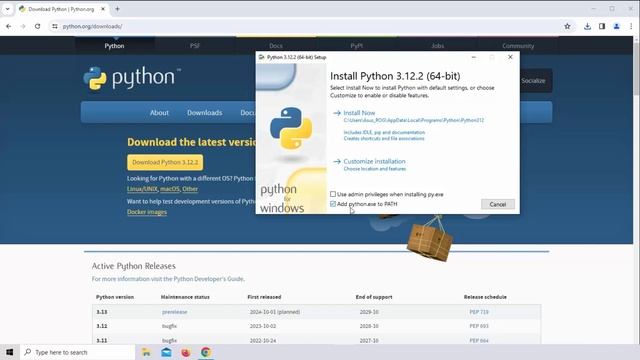The width and height of the screenshot is (640, 360).
Task: Open the Docker images link
Action: pyautogui.click(x=147, y=212)
